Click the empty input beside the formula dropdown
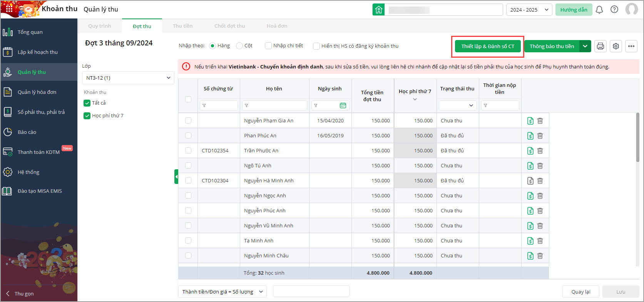 (x=311, y=291)
